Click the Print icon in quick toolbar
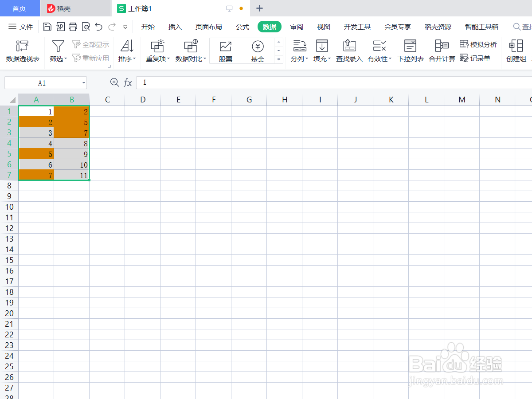Image resolution: width=532 pixels, height=399 pixels. coord(73,27)
